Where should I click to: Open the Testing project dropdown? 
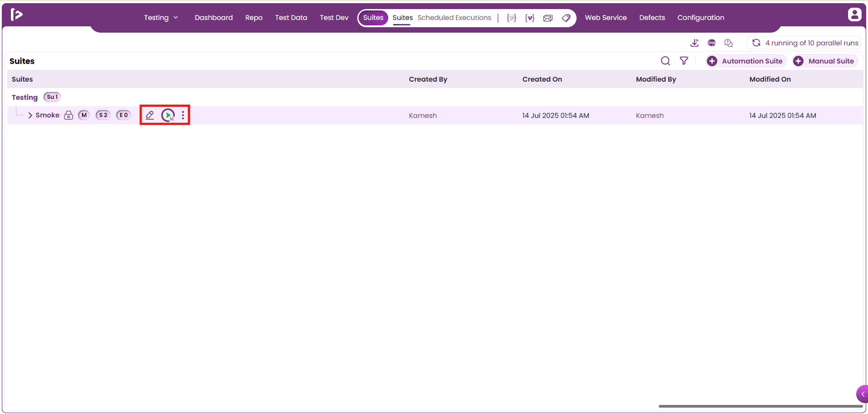(161, 18)
